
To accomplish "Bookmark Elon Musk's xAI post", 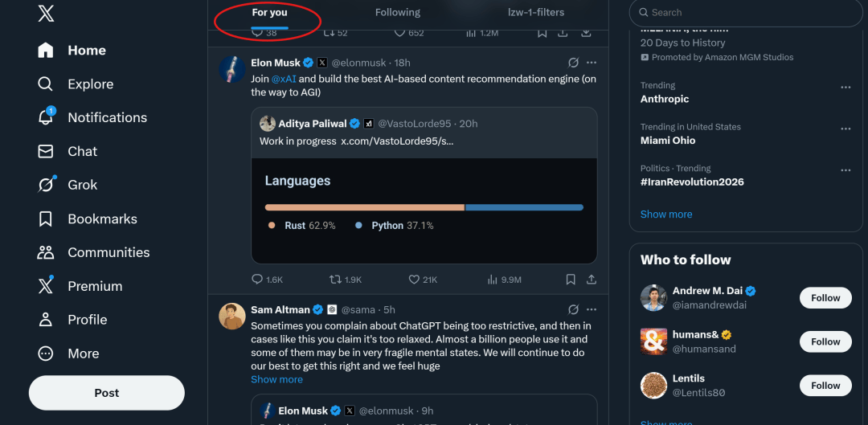I will [x=571, y=280].
